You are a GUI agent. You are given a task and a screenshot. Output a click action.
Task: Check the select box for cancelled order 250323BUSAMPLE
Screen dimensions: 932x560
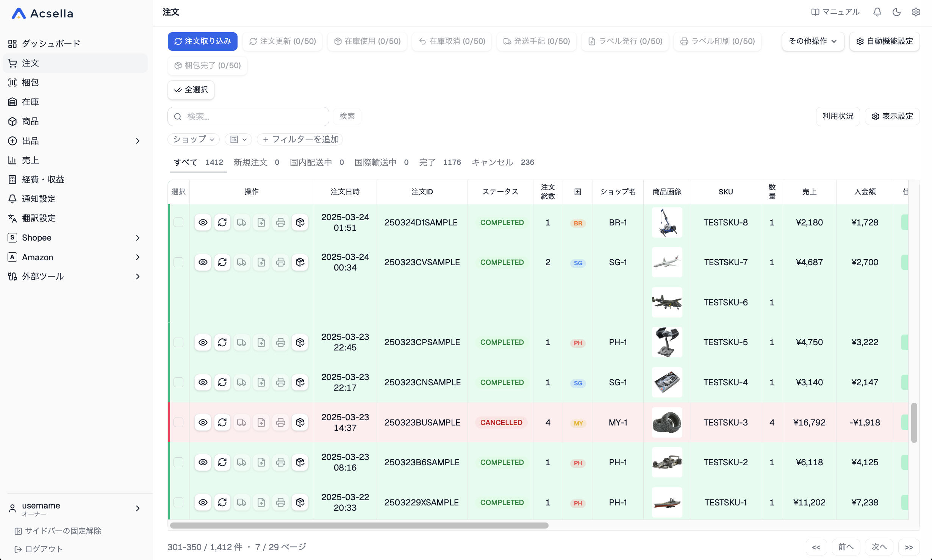(x=178, y=422)
